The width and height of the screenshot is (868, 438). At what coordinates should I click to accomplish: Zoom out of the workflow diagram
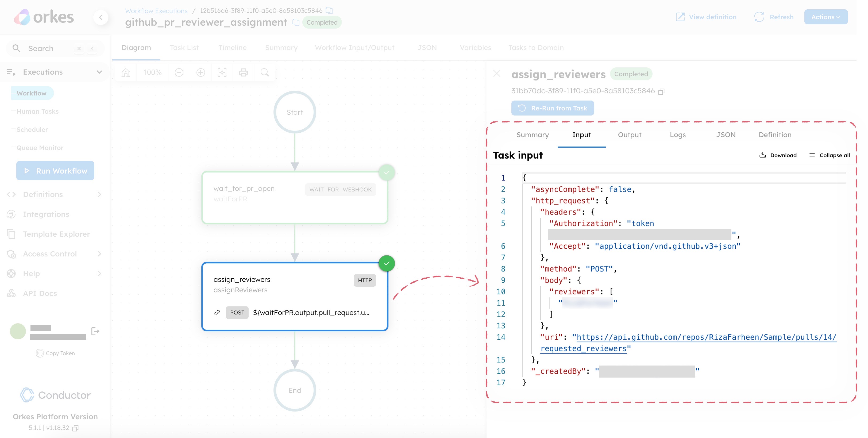click(x=179, y=72)
